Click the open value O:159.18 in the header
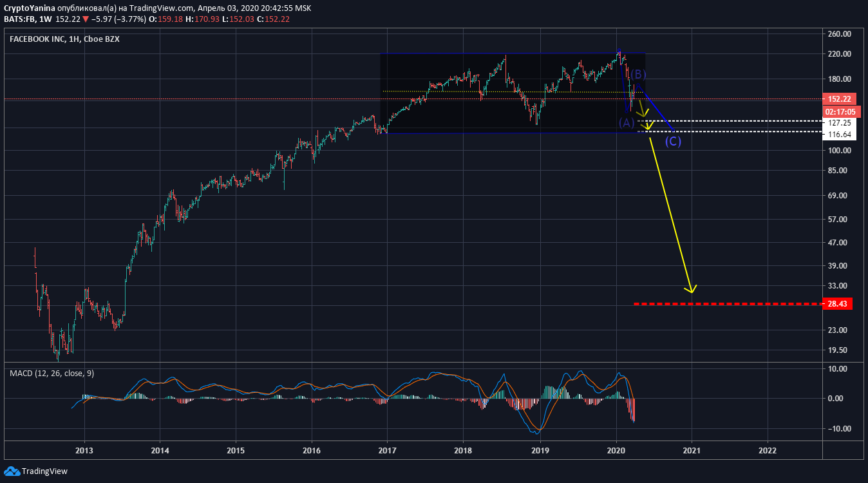 point(165,19)
